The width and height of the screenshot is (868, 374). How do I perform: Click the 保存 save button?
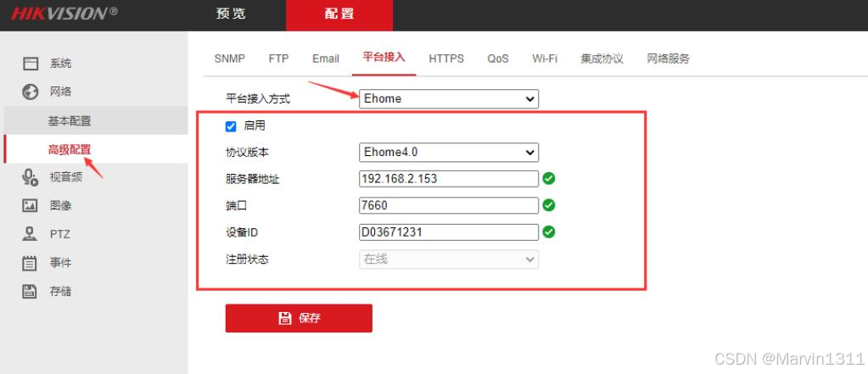coord(299,318)
